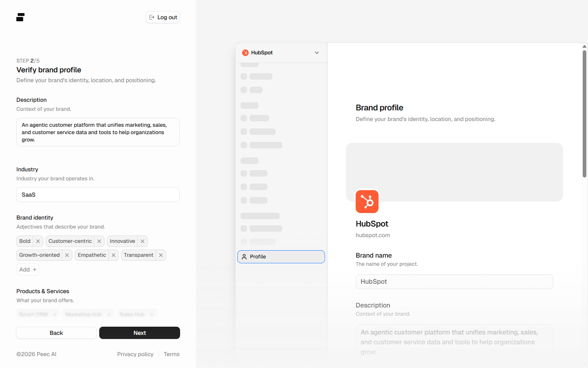Click the Customer-centric tag label
Image resolution: width=588 pixels, height=368 pixels.
[x=70, y=241]
